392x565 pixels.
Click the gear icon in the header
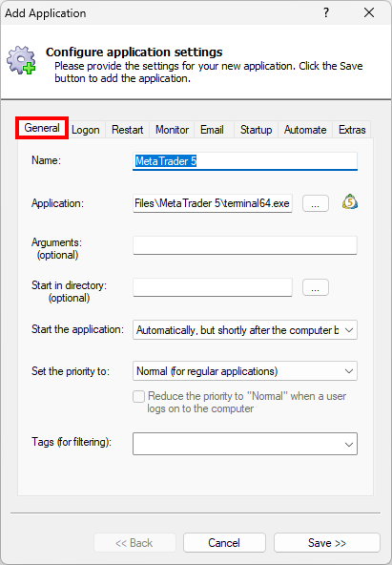(21, 60)
